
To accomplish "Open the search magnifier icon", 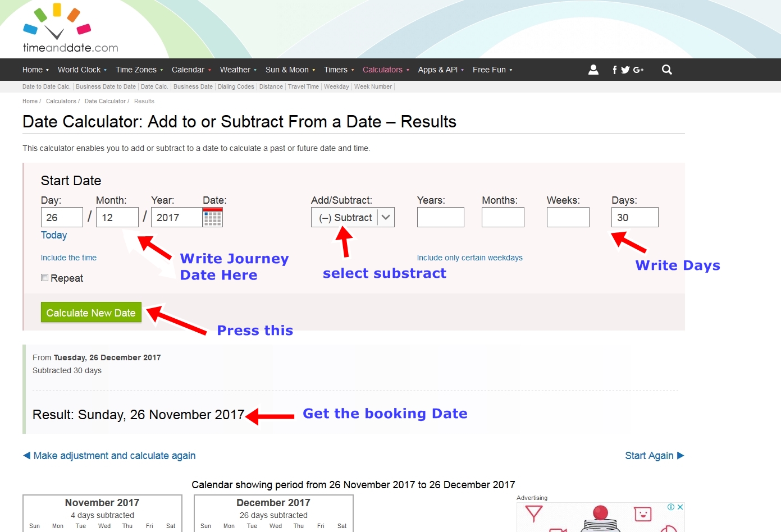I will (666, 69).
